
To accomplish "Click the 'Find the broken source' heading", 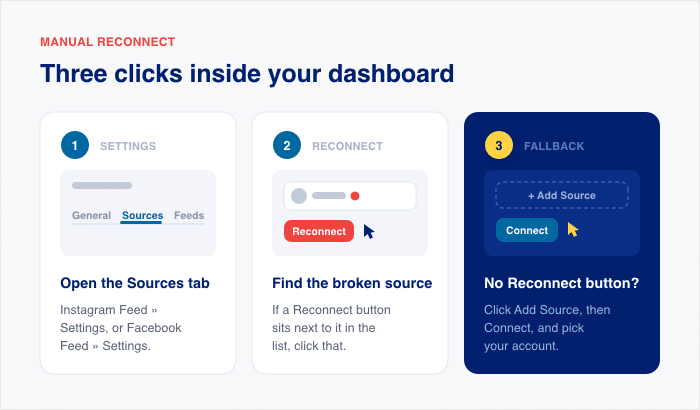I will coord(352,283).
